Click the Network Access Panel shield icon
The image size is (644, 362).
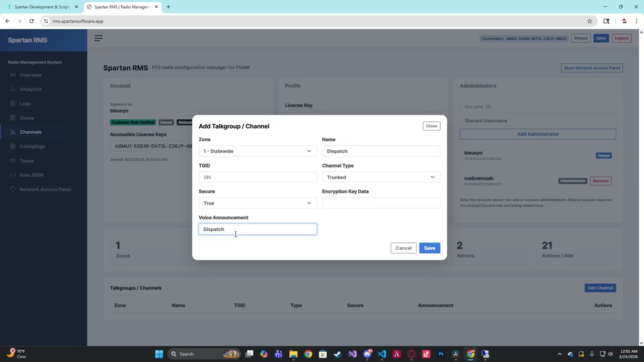13,189
